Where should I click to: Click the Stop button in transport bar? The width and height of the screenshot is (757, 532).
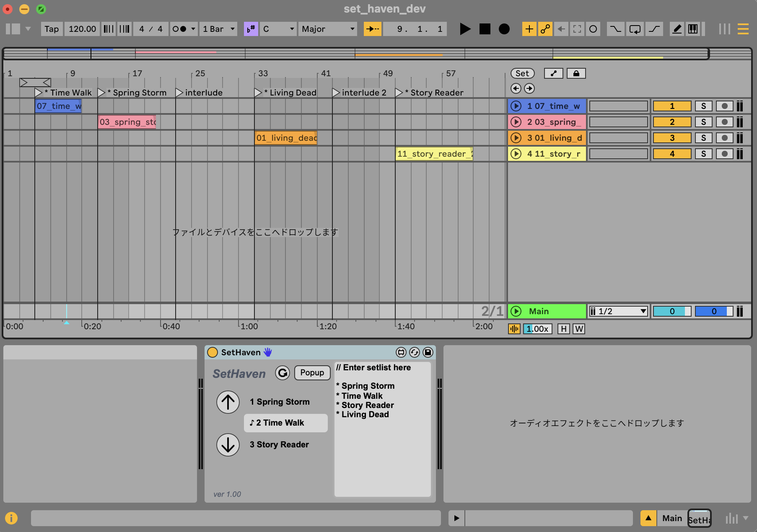pos(485,29)
